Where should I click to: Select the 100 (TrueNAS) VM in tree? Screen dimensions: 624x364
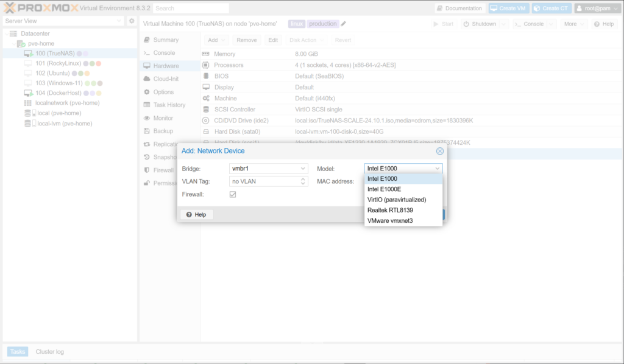click(54, 54)
